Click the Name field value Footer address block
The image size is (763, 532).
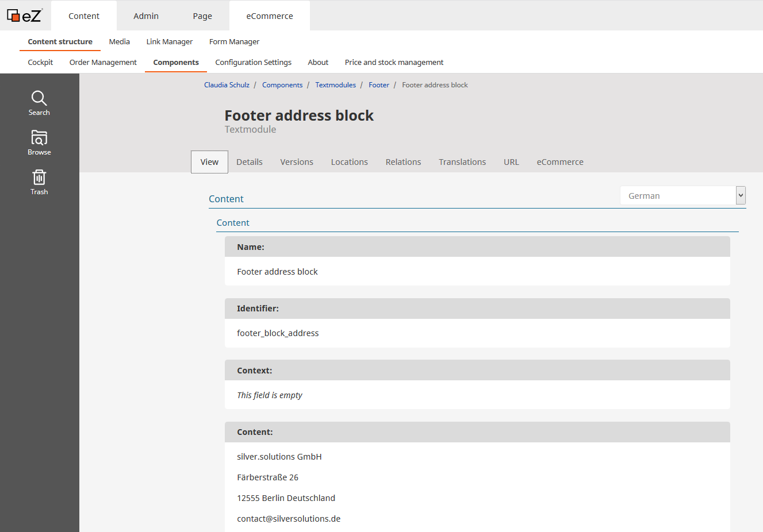coord(277,272)
